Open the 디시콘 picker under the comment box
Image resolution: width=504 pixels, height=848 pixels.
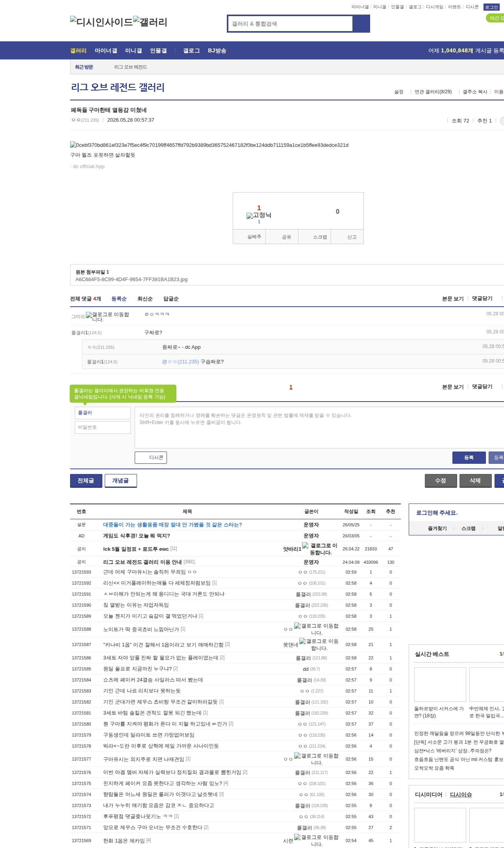coord(151,457)
